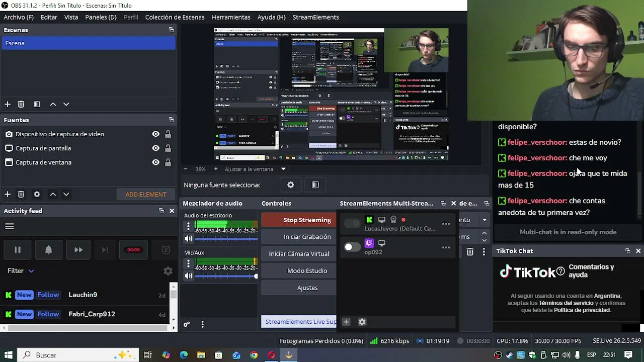Unlock Captura de pantalla source
This screenshot has width=644, height=362.
pos(168,148)
